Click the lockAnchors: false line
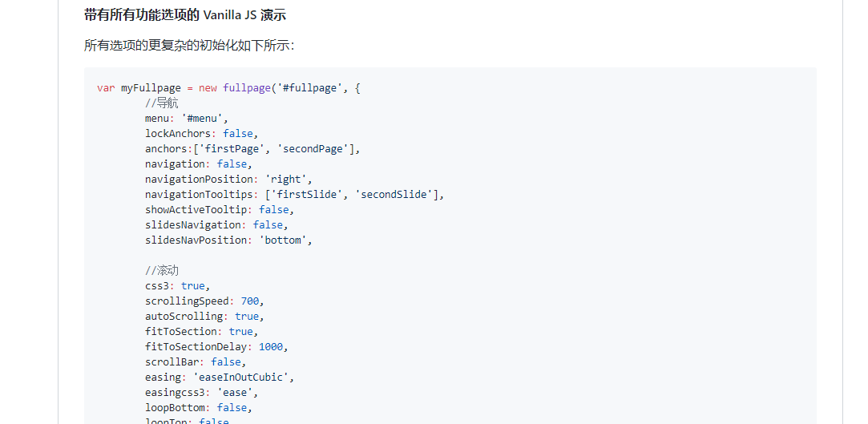Screen dimensions: 868x424 point(201,134)
